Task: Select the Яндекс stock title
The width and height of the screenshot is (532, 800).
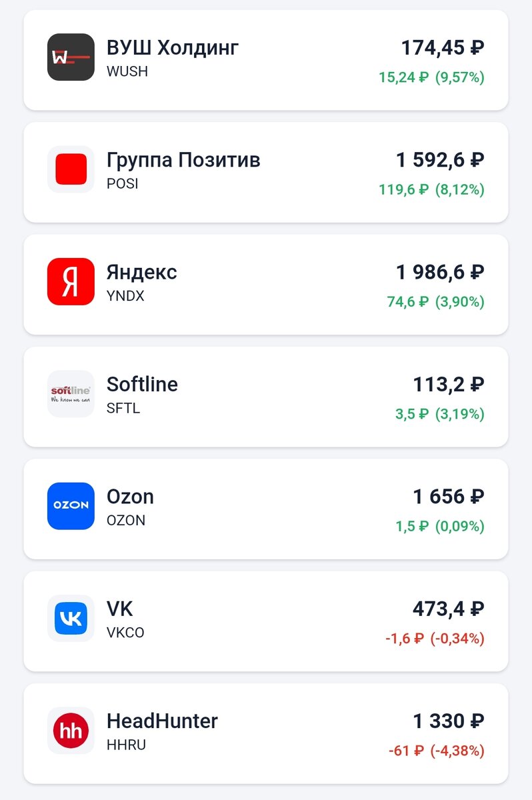Action: point(142,272)
